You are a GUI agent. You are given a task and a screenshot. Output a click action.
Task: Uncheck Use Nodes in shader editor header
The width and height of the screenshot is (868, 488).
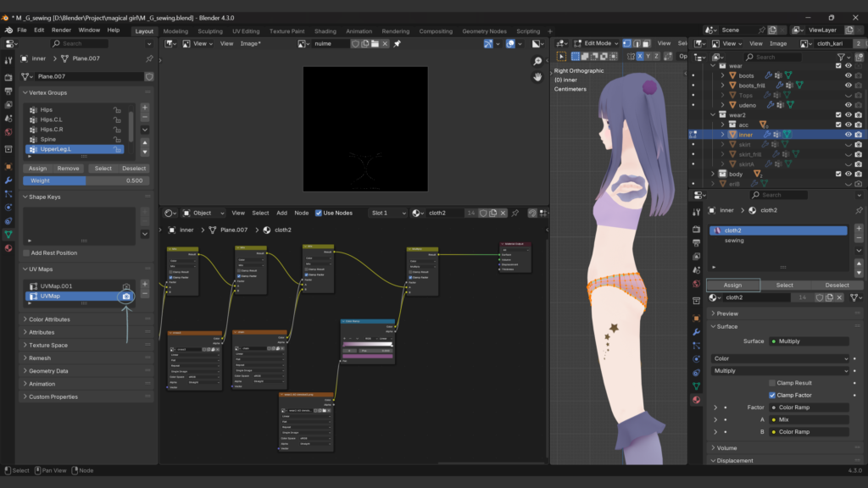pos(319,213)
